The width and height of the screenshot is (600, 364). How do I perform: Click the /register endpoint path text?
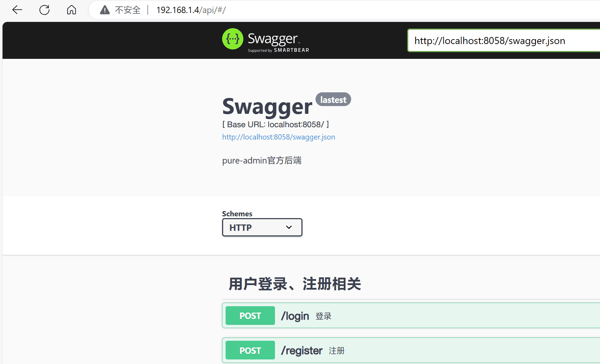pyautogui.click(x=301, y=351)
